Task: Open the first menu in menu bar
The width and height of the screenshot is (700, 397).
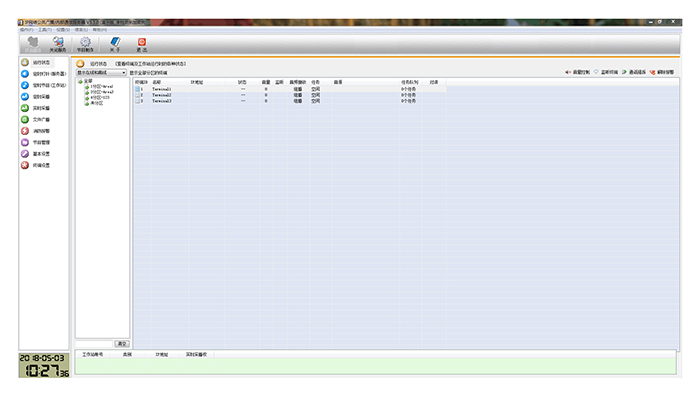Action: point(26,29)
